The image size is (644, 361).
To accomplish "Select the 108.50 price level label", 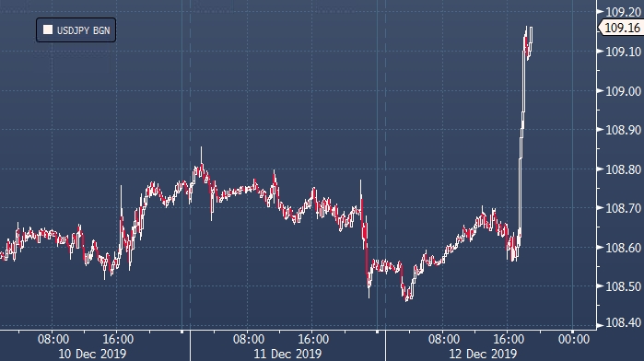I will pyautogui.click(x=624, y=286).
